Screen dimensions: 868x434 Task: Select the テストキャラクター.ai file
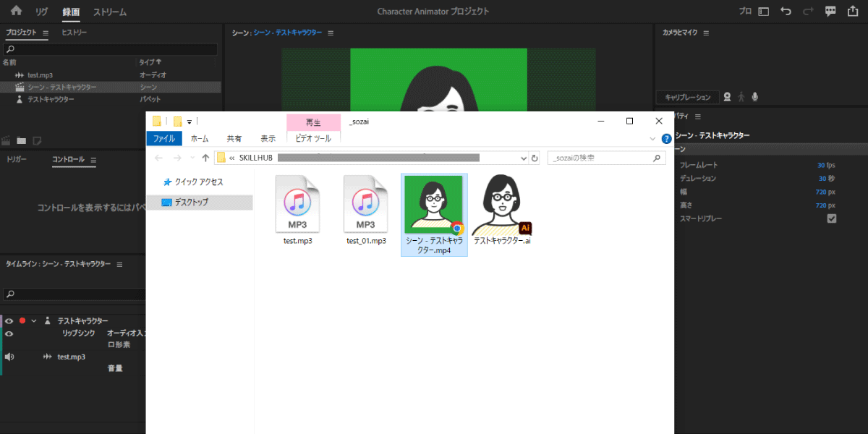[502, 210]
